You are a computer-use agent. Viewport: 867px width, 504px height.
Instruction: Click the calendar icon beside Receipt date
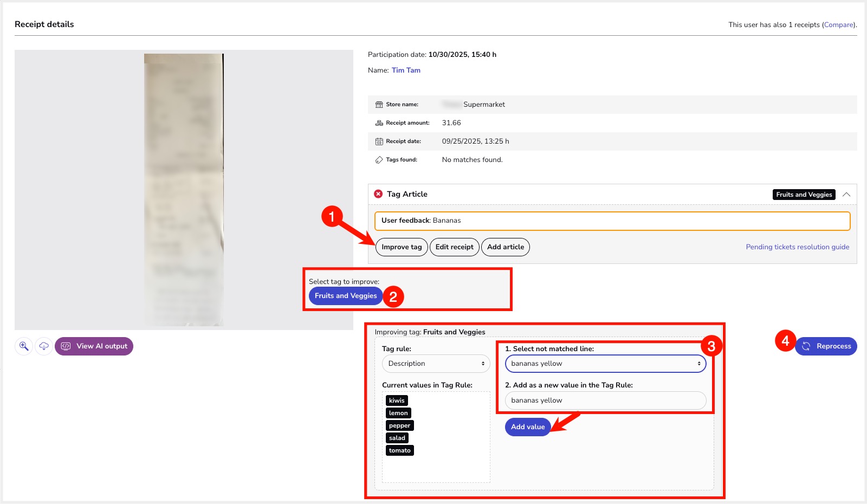coord(379,141)
